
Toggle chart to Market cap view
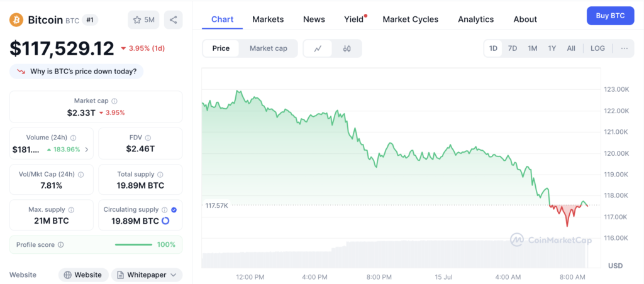point(268,48)
